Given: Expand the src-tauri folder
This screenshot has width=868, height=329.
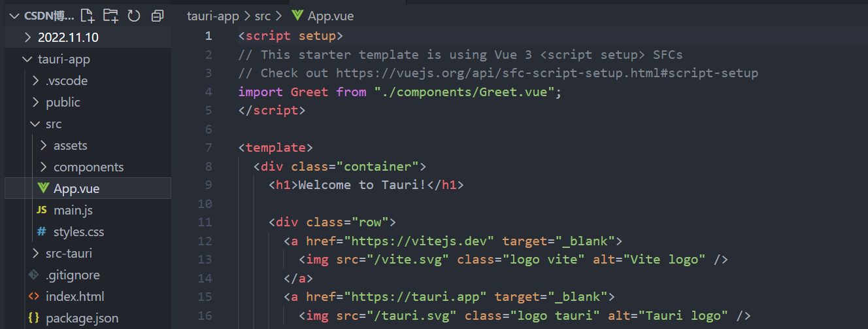Looking at the screenshot, I should 35,253.
